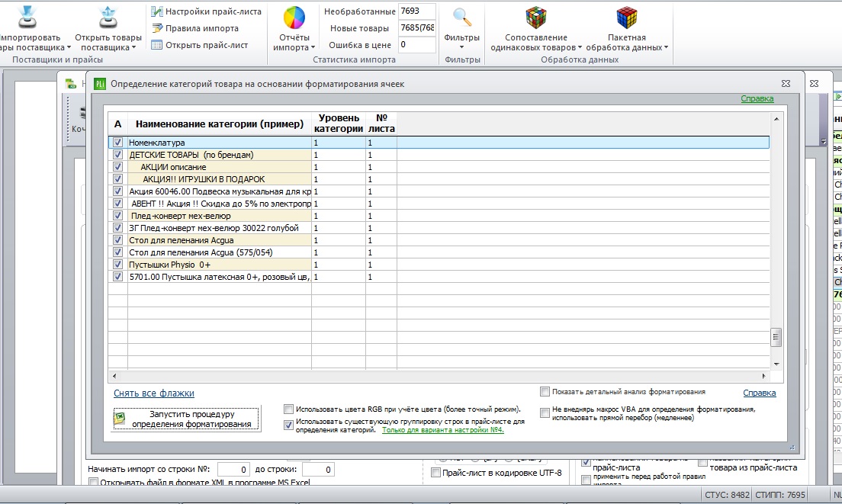This screenshot has width=842, height=504.
Task: Click the import reports pie chart icon
Action: click(294, 18)
